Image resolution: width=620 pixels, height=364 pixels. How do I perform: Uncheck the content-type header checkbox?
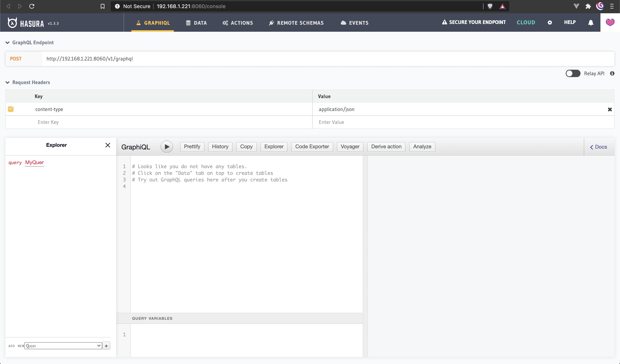11,109
